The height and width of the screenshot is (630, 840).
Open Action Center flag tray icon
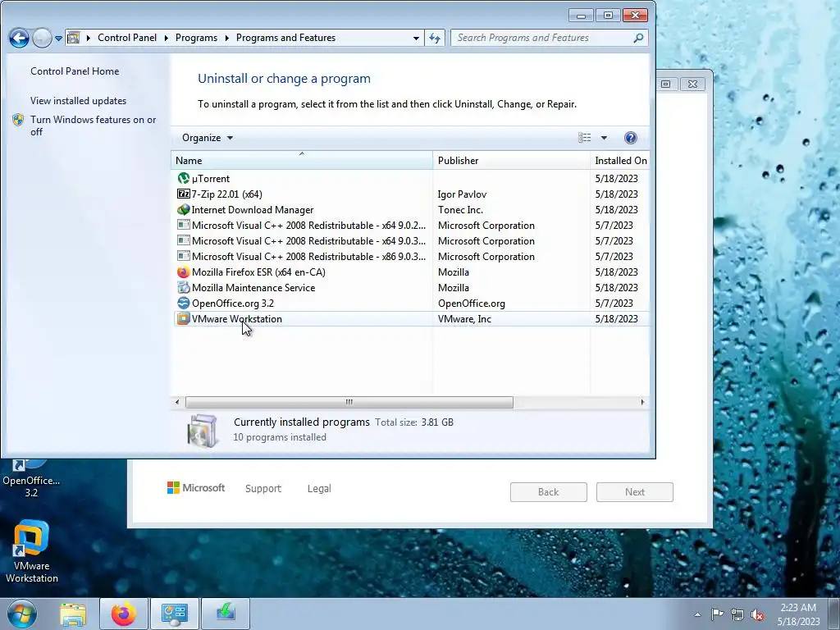(717, 614)
